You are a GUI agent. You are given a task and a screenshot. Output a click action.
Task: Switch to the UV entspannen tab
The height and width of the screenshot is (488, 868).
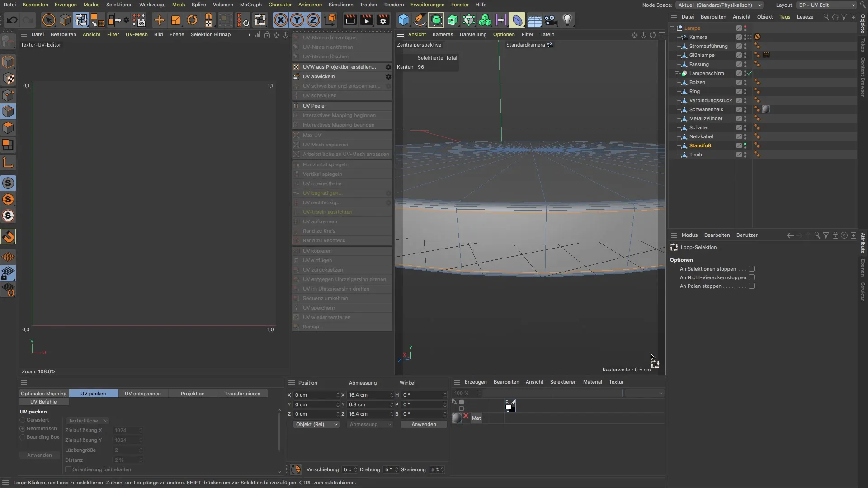click(143, 394)
